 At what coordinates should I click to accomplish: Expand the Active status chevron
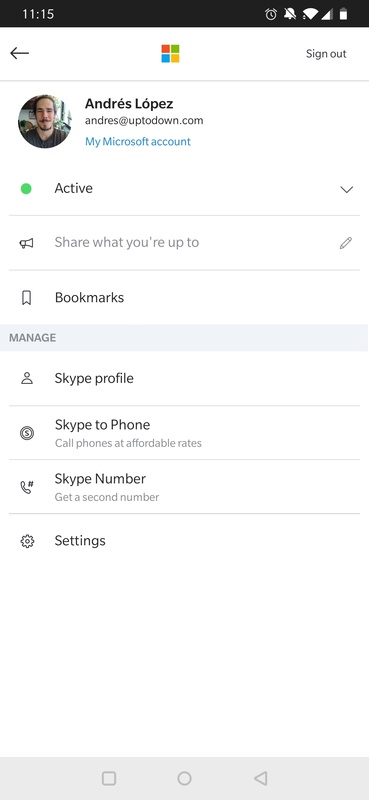tap(347, 189)
